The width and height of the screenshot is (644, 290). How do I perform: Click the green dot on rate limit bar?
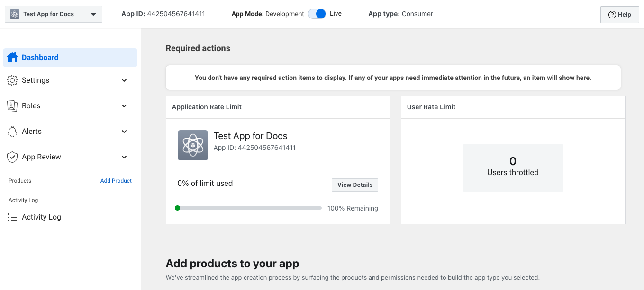pos(177,208)
